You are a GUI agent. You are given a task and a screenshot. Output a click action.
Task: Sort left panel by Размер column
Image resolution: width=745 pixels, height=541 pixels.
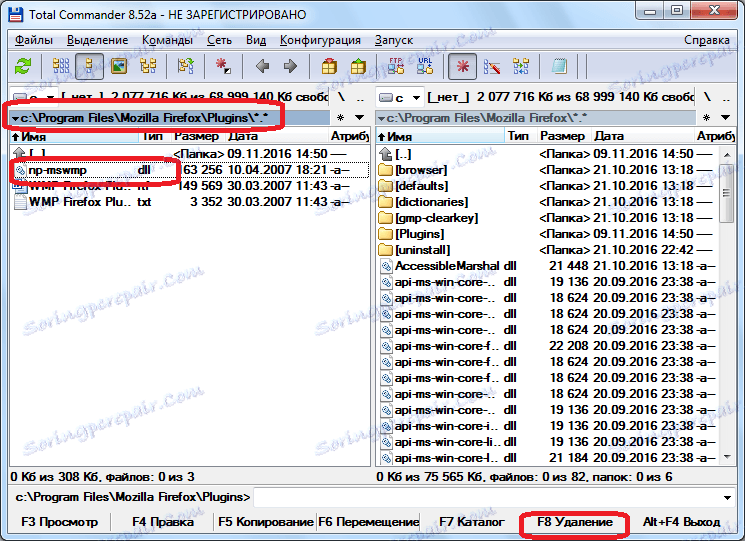[x=197, y=136]
